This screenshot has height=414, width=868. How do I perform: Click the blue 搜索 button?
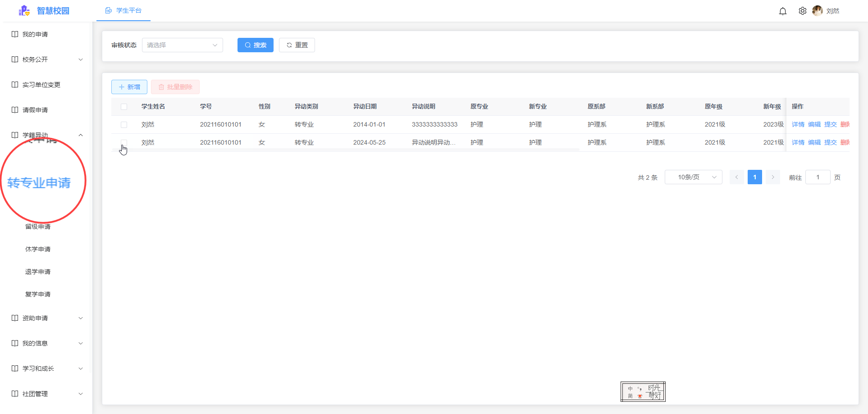[x=255, y=45]
